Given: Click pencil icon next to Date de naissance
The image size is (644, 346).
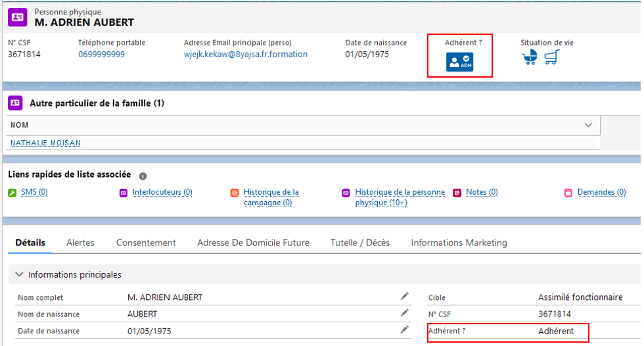Looking at the screenshot, I should tap(405, 330).
